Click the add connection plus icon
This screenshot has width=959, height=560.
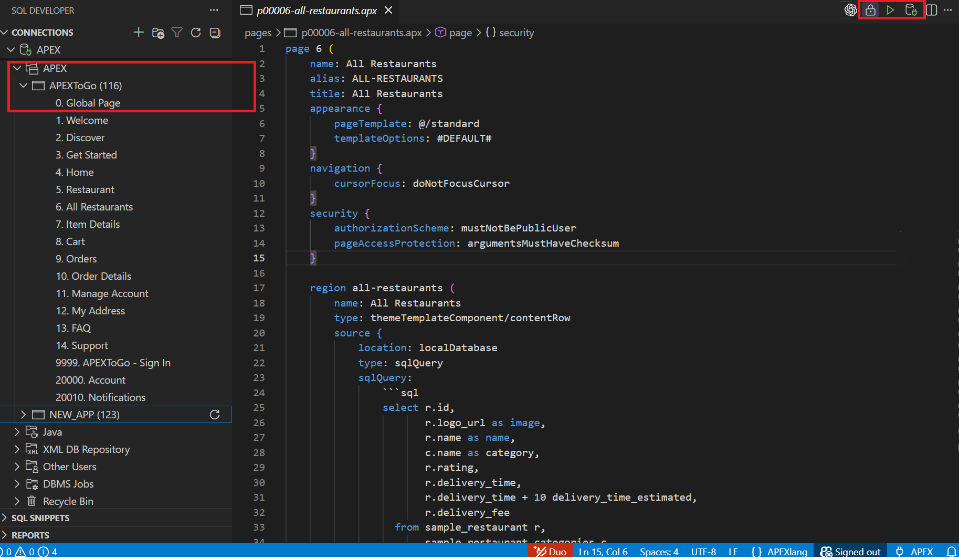click(x=139, y=33)
